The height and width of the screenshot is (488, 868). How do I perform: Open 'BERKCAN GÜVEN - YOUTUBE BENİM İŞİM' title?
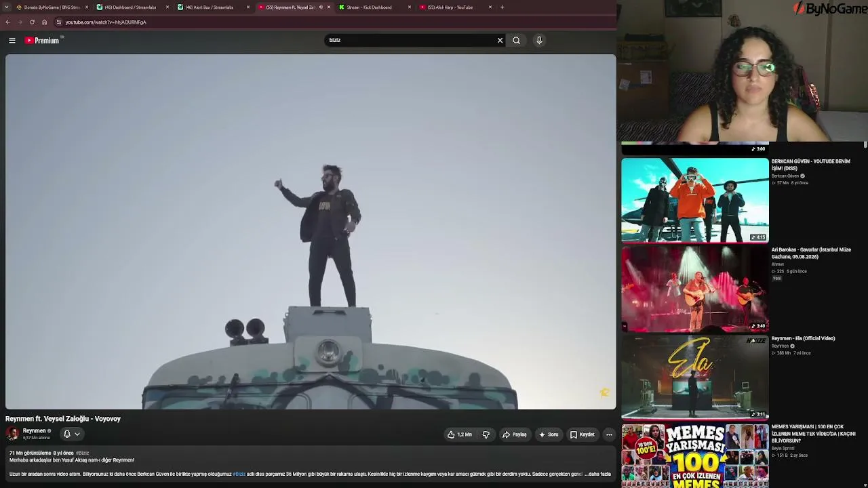click(810, 165)
